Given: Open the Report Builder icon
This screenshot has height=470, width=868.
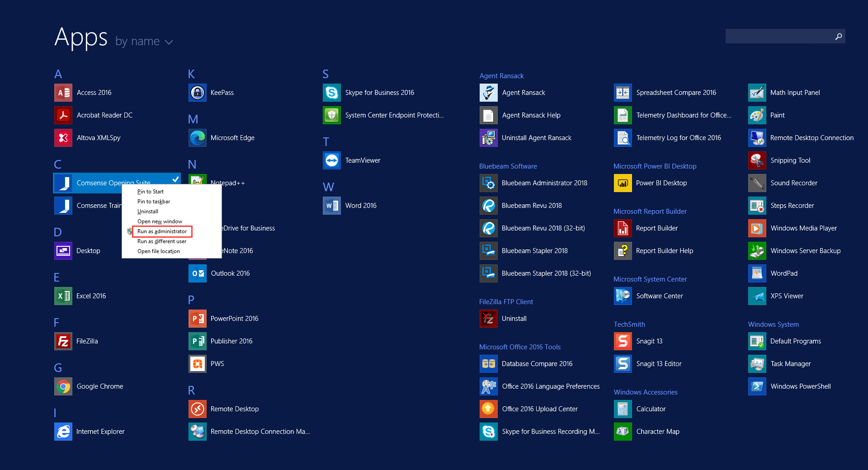Looking at the screenshot, I should tap(623, 228).
